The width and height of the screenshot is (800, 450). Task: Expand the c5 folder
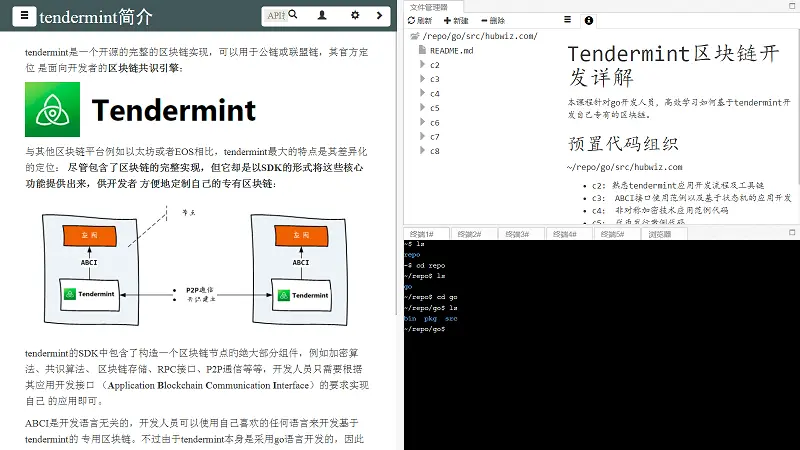[422, 107]
